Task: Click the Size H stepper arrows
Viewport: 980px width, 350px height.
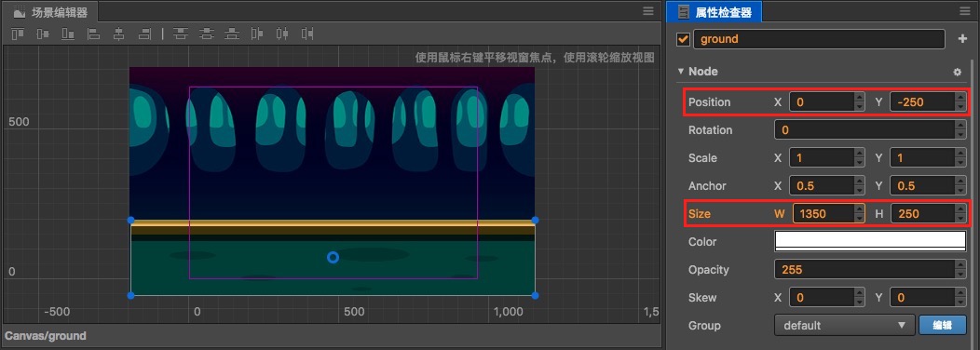Action: click(960, 214)
